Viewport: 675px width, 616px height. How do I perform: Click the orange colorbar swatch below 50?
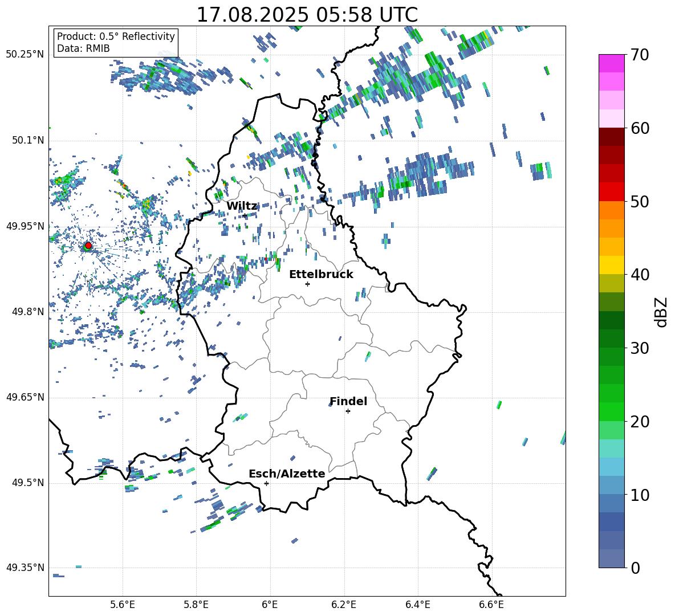click(612, 210)
